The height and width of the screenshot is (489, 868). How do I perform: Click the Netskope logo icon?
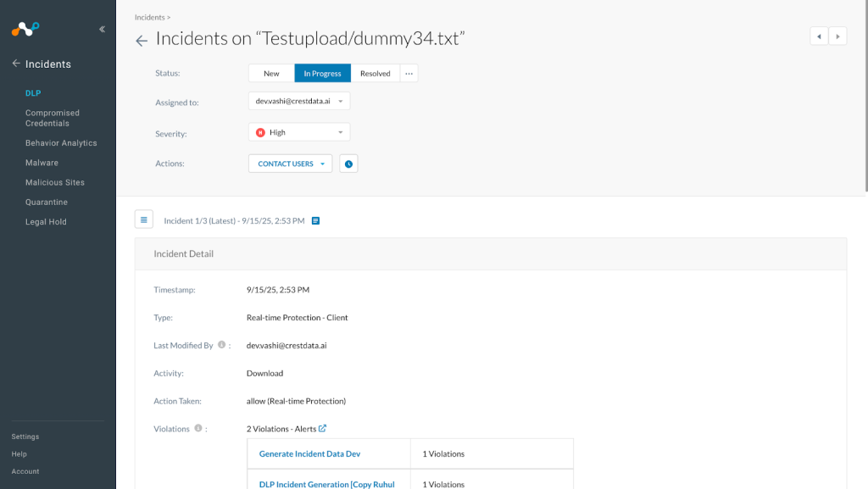pos(25,29)
